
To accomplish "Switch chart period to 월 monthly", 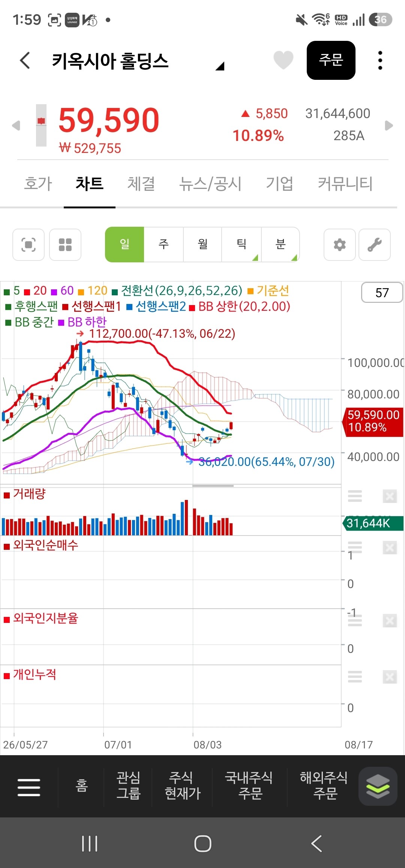I will (202, 244).
